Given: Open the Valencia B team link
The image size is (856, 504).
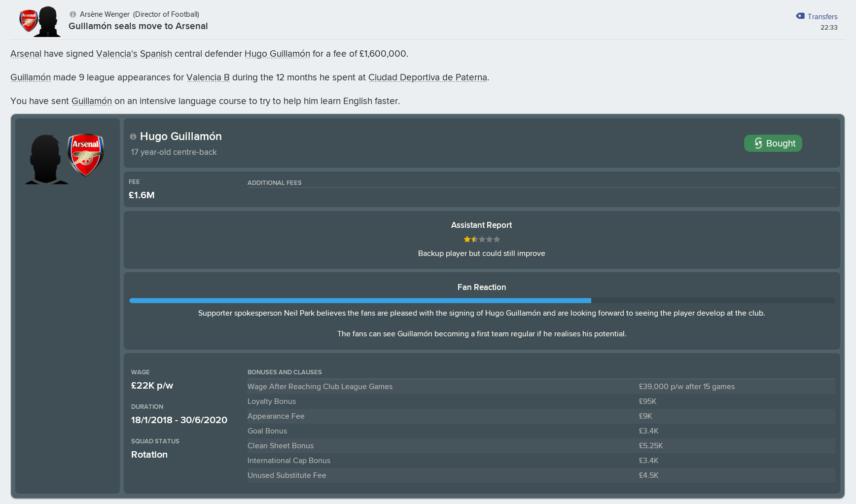Looking at the screenshot, I should pos(208,77).
